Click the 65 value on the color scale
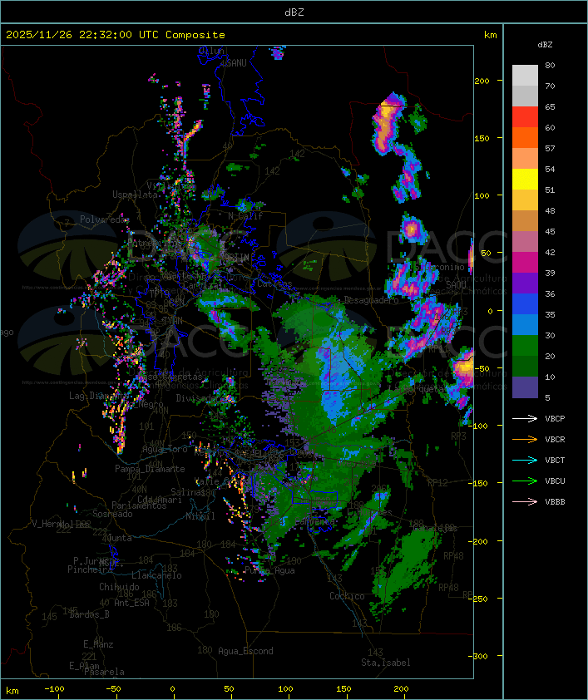588x700 pixels. pos(550,106)
